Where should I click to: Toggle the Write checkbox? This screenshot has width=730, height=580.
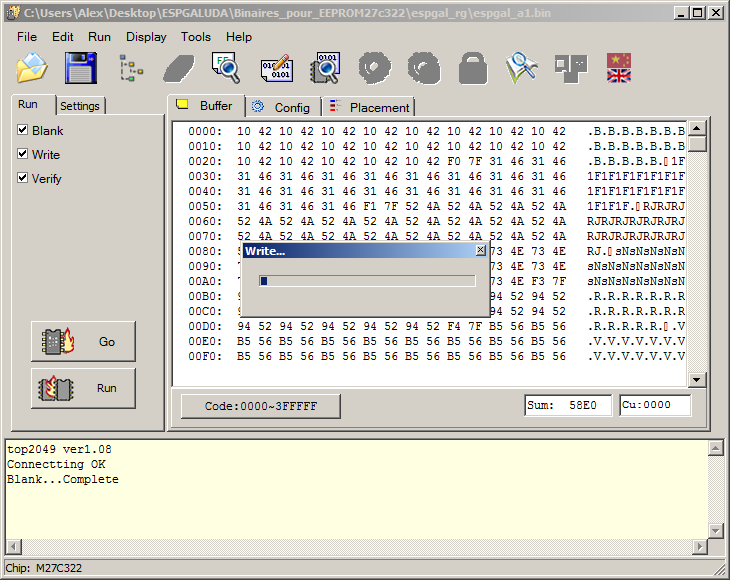pyautogui.click(x=23, y=154)
